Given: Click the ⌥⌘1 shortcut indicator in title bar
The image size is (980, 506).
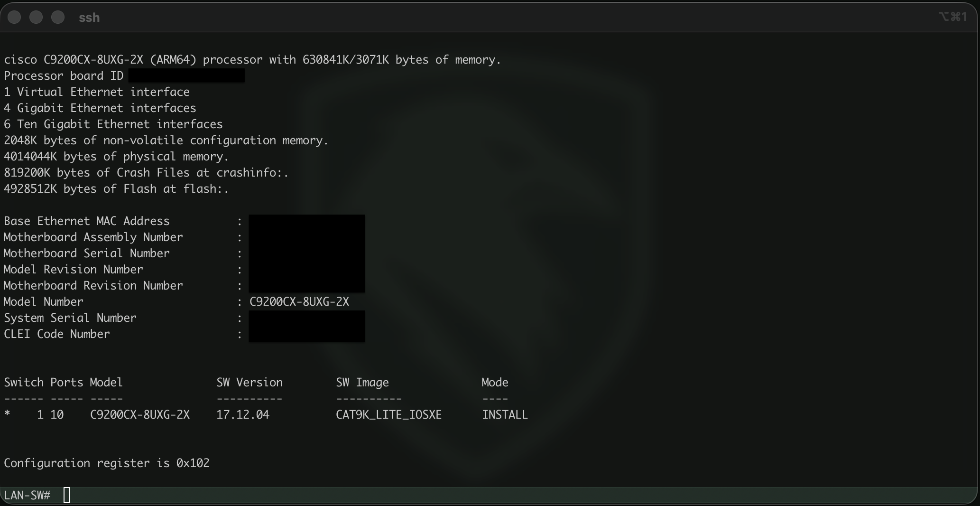Looking at the screenshot, I should pyautogui.click(x=952, y=17).
